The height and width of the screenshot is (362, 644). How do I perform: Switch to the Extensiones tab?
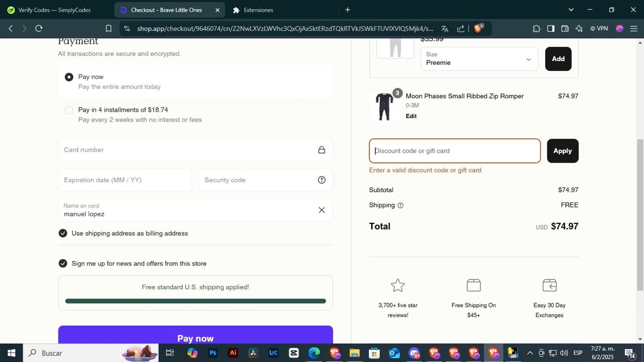pyautogui.click(x=258, y=10)
